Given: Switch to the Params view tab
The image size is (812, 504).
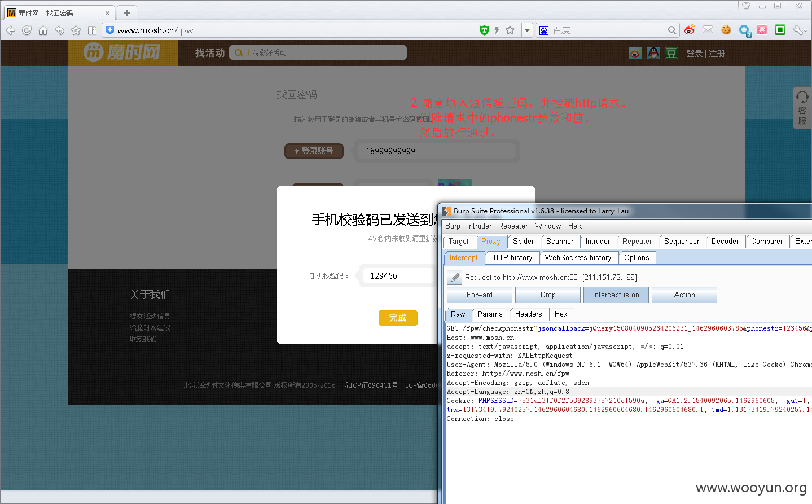Looking at the screenshot, I should click(x=490, y=314).
